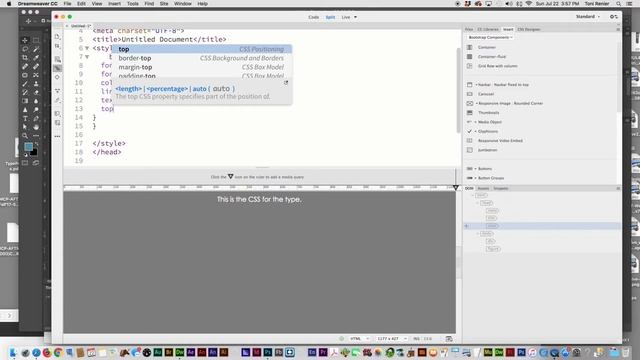Toggle the highlighted media queries bar button

pos(58,68)
